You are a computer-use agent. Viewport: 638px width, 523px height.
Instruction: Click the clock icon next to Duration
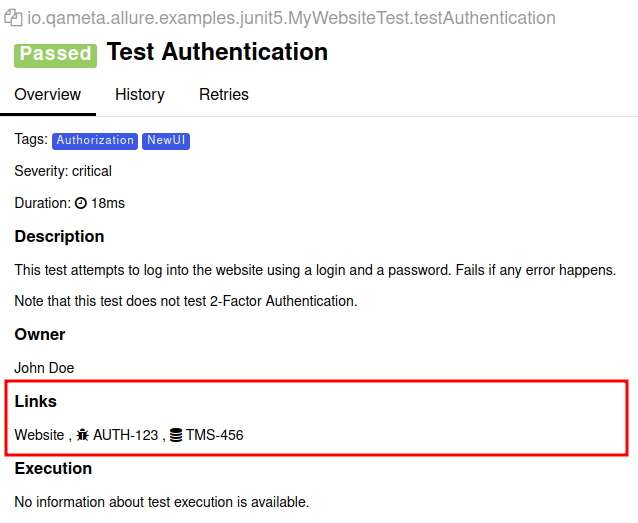[x=81, y=203]
